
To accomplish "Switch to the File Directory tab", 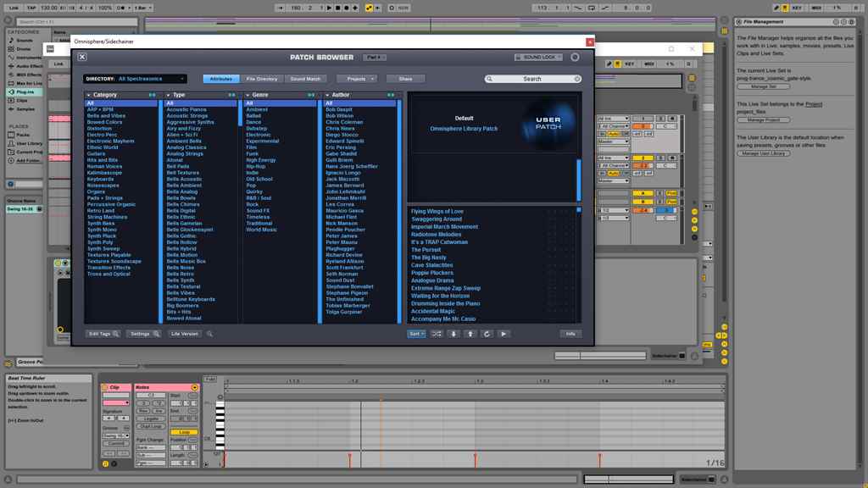I will [x=262, y=79].
